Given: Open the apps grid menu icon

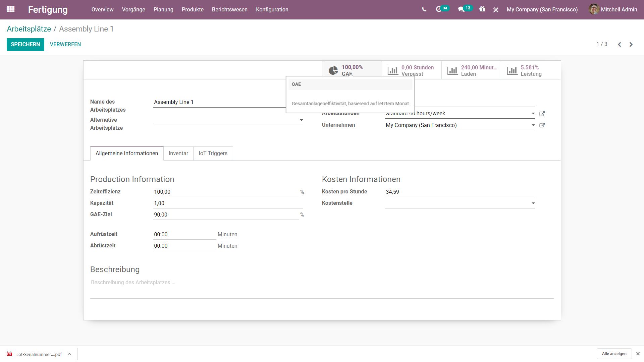Looking at the screenshot, I should [10, 9].
